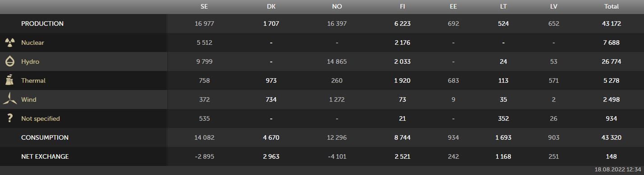
Task: Click the CONSUMPTION row label
Action: point(45,137)
